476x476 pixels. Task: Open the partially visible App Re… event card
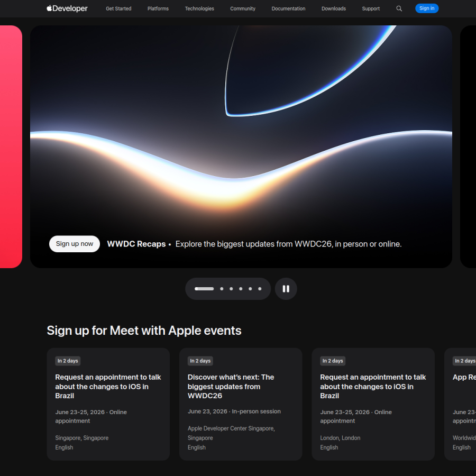pyautogui.click(x=460, y=404)
